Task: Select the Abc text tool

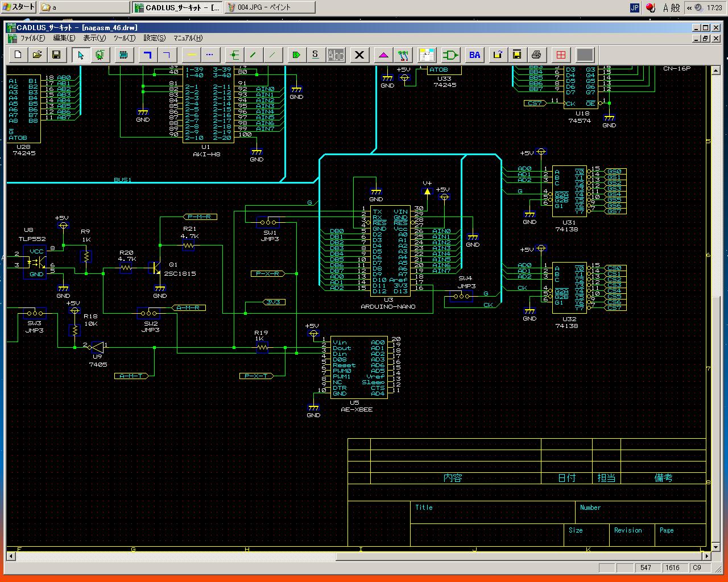Action: (336, 55)
